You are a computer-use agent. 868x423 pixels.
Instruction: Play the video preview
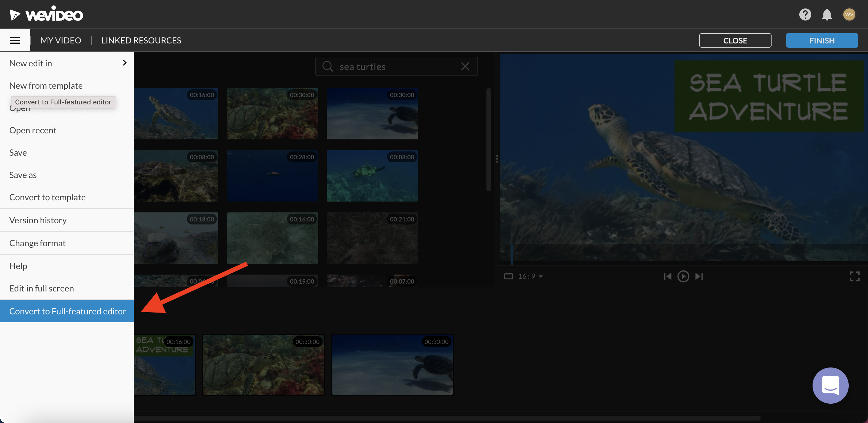pos(683,276)
